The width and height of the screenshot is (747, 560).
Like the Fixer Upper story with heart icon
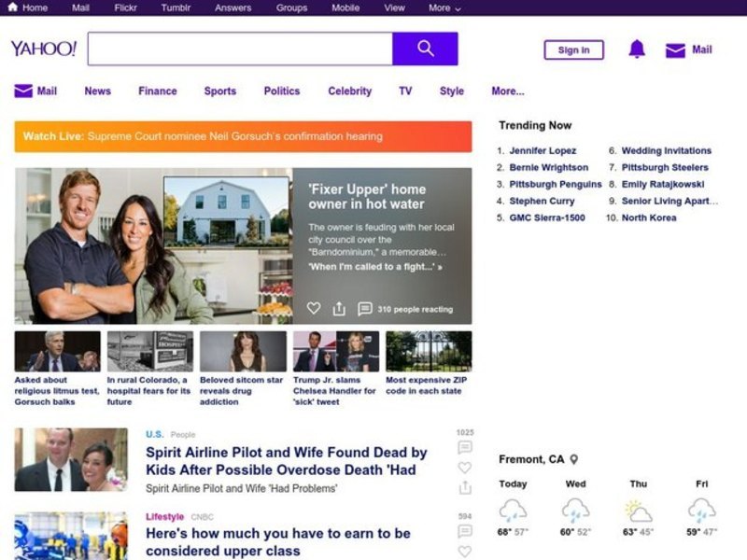pos(314,309)
